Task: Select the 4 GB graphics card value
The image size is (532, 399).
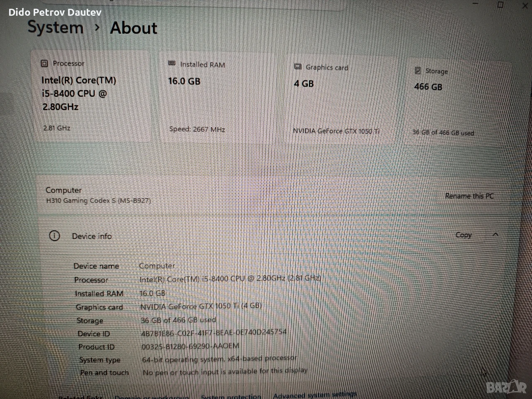Action: 304,84
